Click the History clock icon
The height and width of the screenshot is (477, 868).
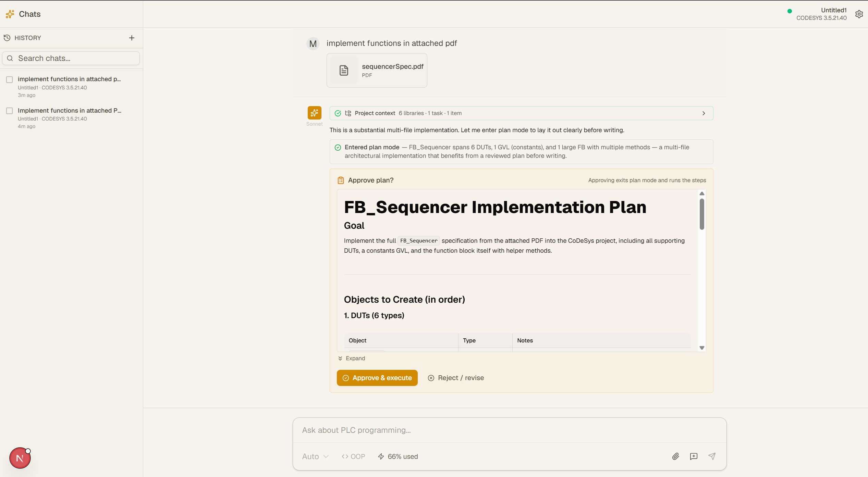pyautogui.click(x=7, y=38)
